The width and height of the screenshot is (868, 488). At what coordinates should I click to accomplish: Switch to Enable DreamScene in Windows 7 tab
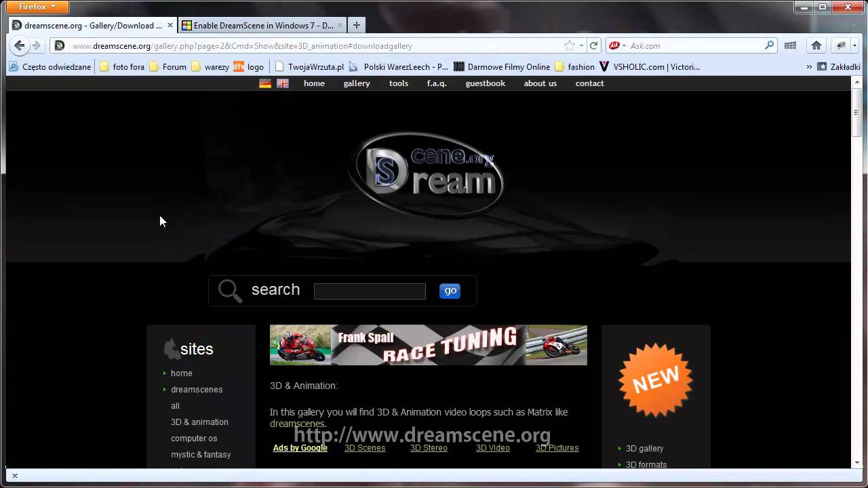pyautogui.click(x=263, y=26)
